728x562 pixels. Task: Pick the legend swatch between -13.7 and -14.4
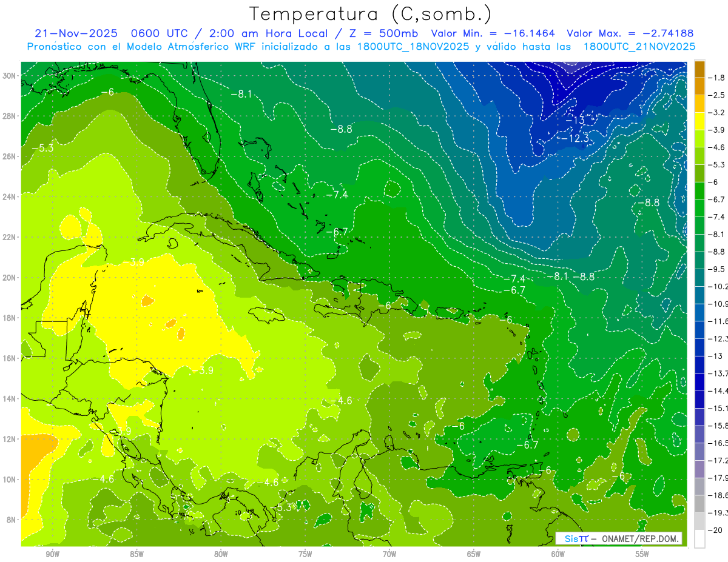(699, 381)
